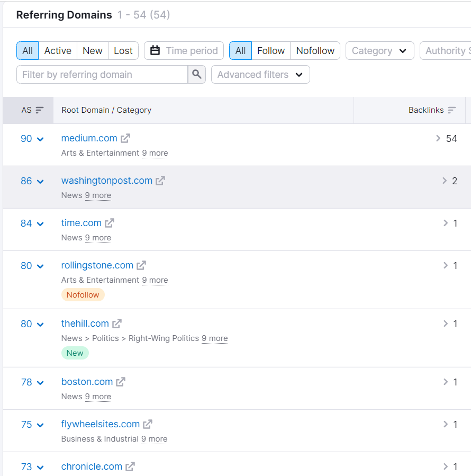
Task: Click the search magnifier button
Action: pos(197,74)
